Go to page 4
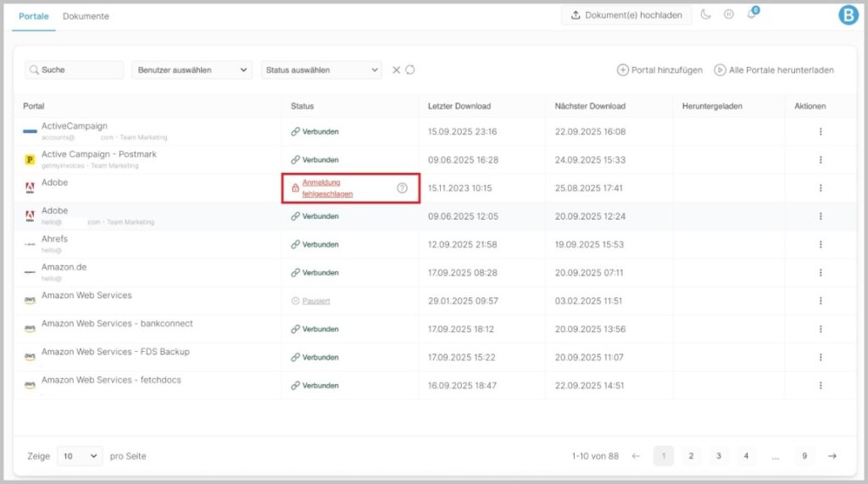 (746, 456)
